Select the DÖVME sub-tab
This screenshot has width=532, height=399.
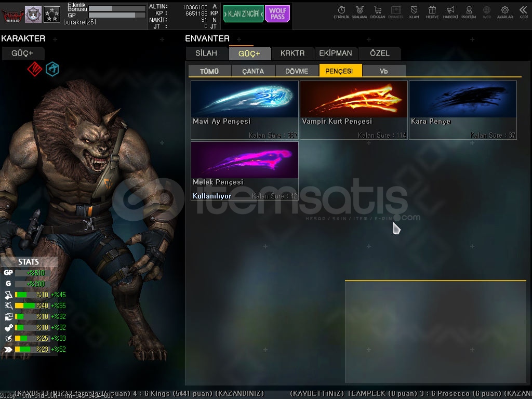[297, 71]
